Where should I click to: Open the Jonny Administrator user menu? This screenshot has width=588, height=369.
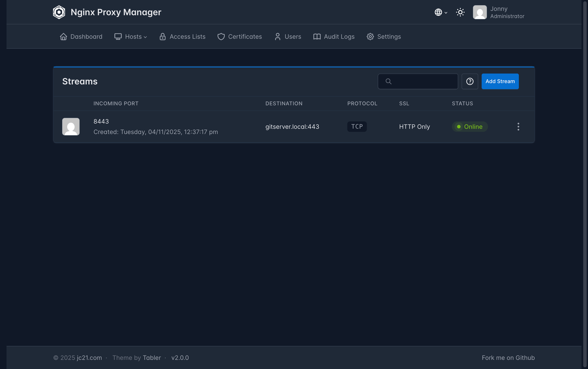[x=498, y=12]
